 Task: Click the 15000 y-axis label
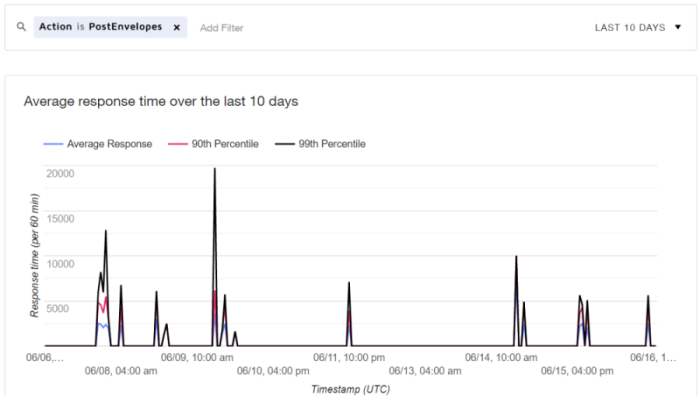point(60,219)
